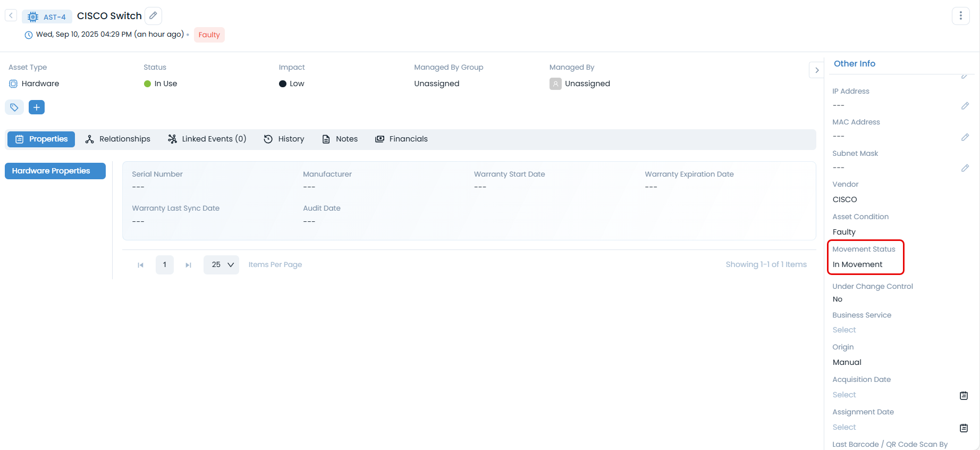Screen dimensions: 980x450
Task: Edit the CISCO Switch asset name
Action: (153, 16)
